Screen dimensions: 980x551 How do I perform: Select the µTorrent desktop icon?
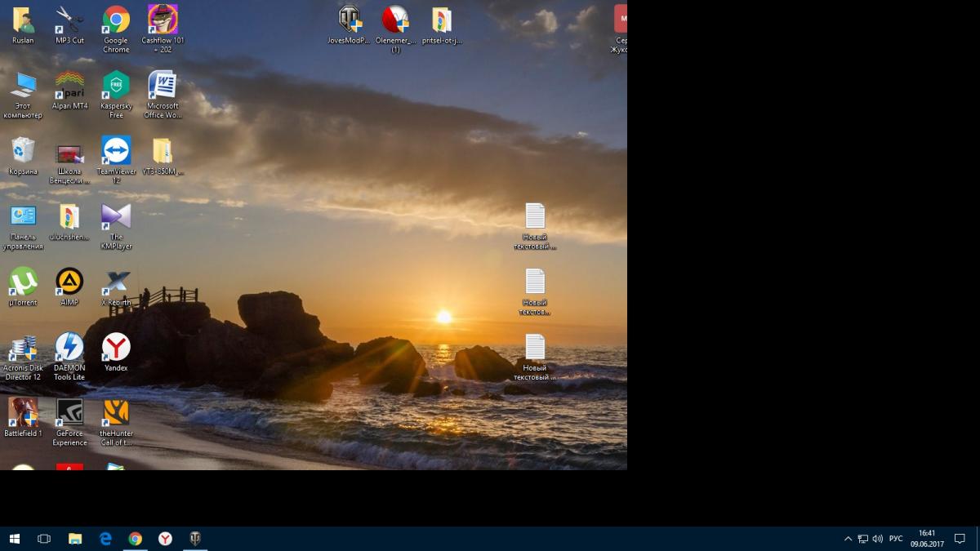tap(23, 282)
